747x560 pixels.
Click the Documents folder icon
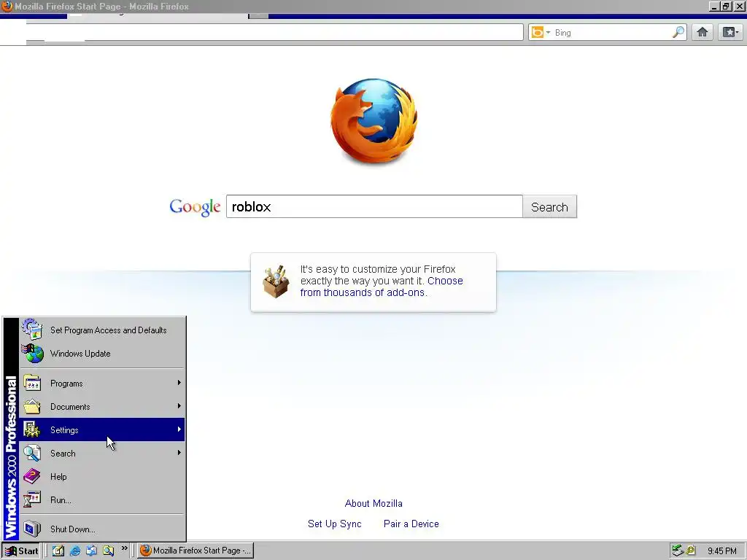pos(32,407)
